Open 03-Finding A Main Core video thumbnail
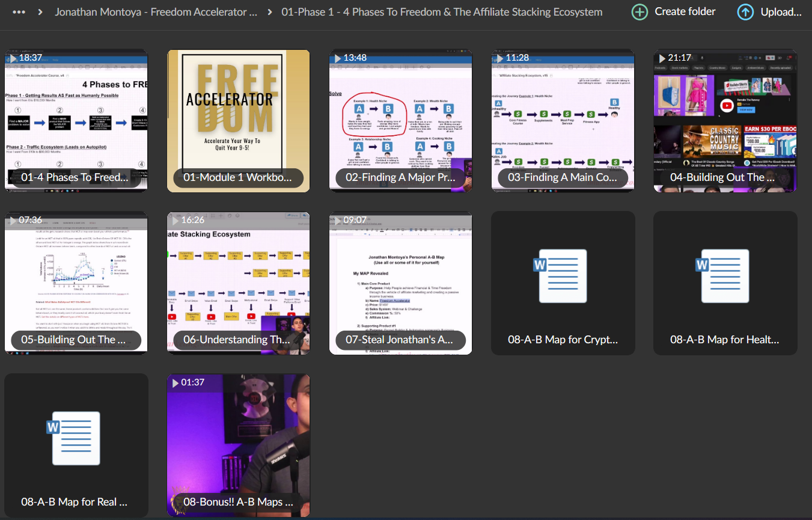Screen dimensions: 812x520 [563, 120]
